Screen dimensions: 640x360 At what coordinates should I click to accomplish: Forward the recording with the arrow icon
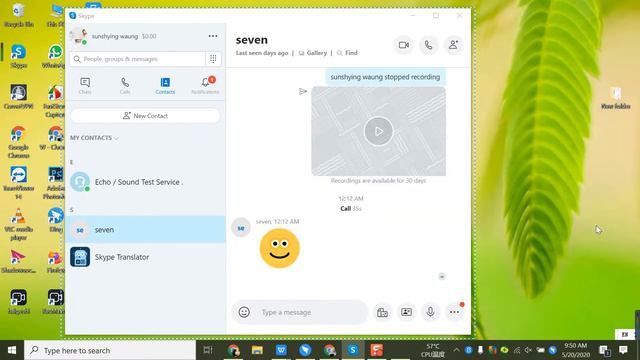point(303,91)
